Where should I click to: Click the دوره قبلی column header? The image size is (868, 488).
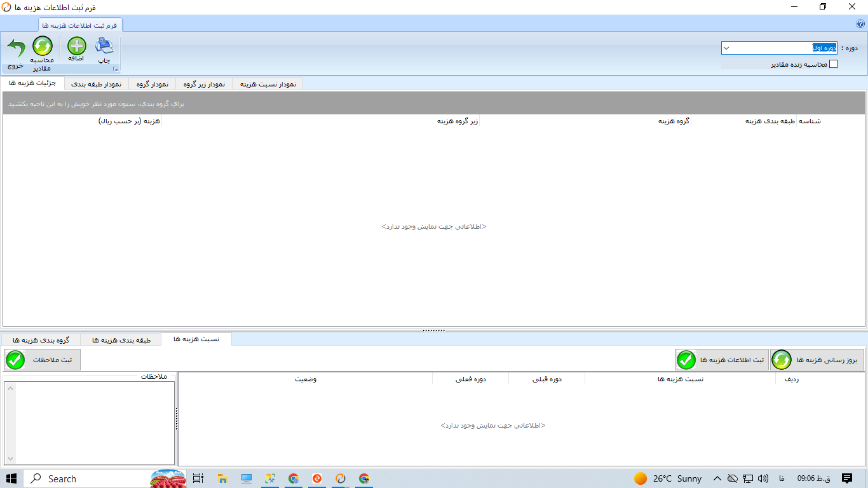point(546,379)
